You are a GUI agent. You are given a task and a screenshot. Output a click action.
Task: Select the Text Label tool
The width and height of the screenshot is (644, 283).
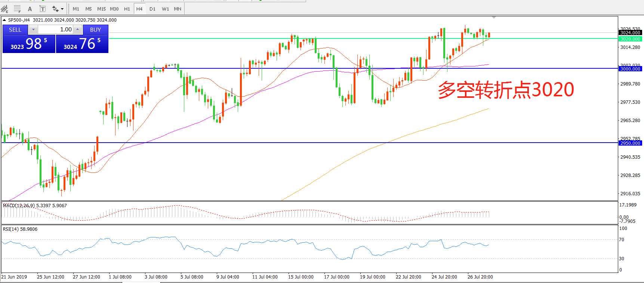point(43,9)
